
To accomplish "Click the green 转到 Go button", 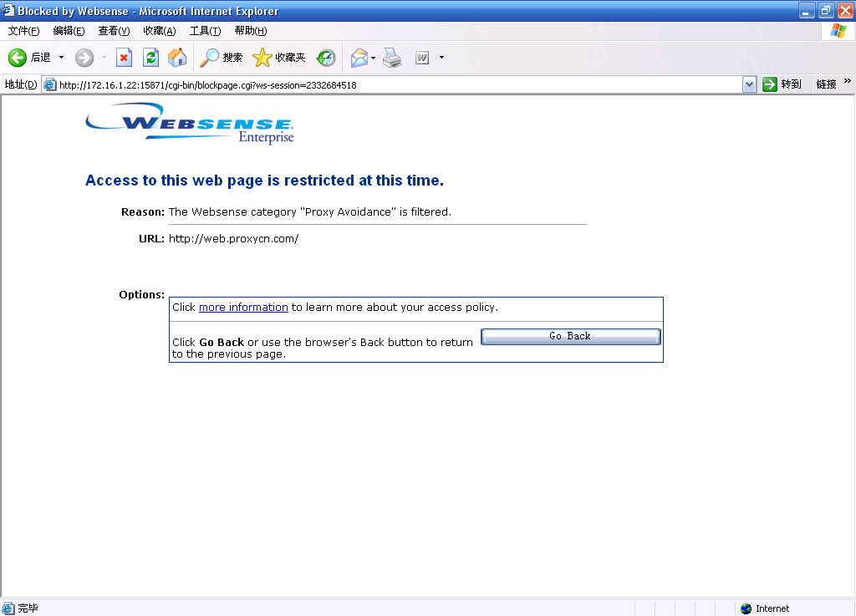I will click(782, 84).
